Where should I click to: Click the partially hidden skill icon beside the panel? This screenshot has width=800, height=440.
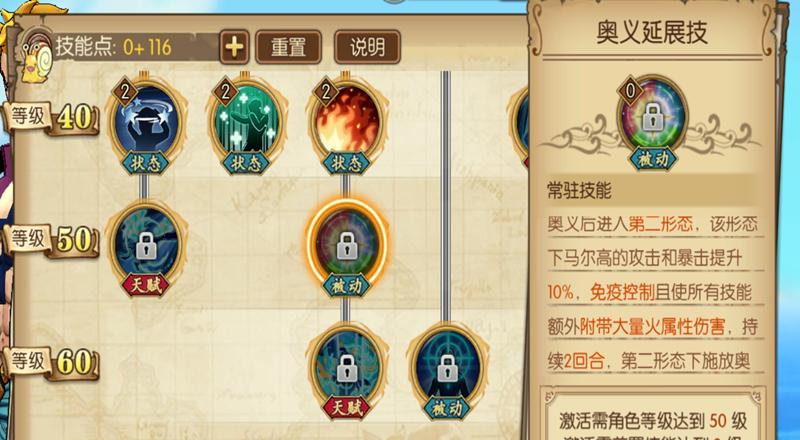tap(518, 125)
